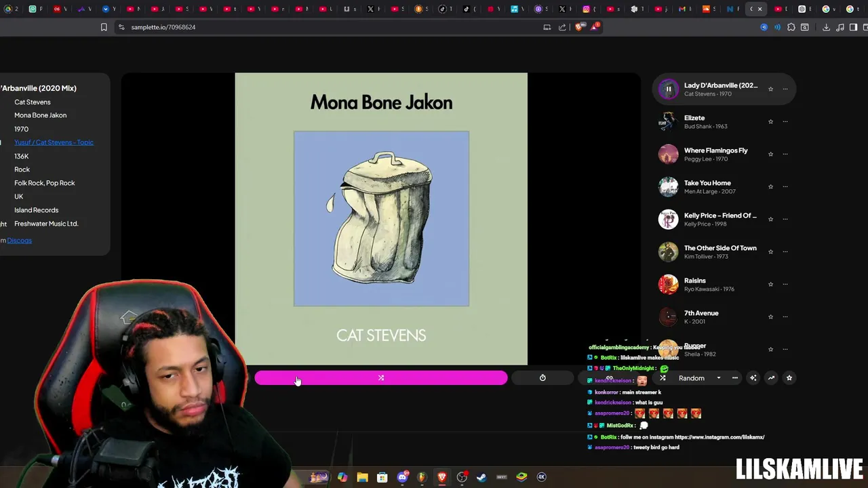Screen dimensions: 868x488
Task: Star the Raisins track
Action: point(770,284)
